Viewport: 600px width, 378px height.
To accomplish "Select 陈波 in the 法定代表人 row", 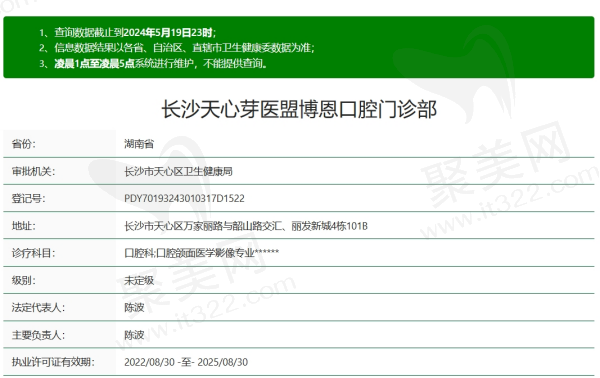I will (134, 308).
